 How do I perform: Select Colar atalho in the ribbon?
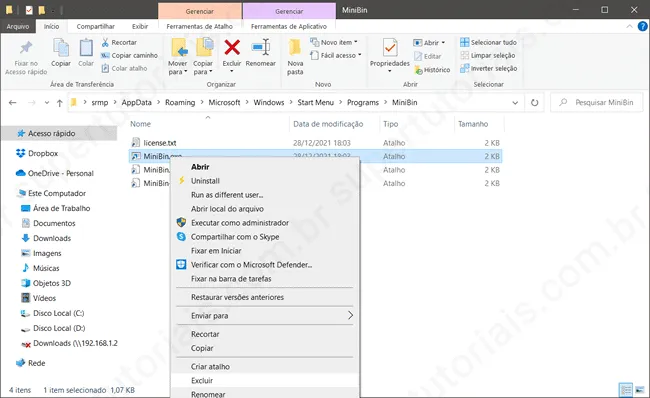(x=124, y=68)
